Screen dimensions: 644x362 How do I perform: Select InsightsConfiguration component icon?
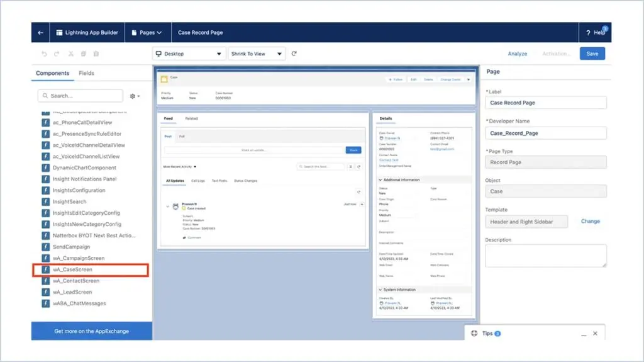point(45,190)
